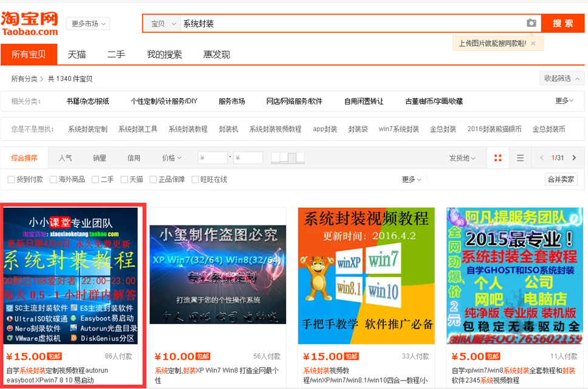Image resolution: width=588 pixels, height=389 pixels.
Task: Toggle 旺旺在线 checkbox
Action: pyautogui.click(x=195, y=180)
